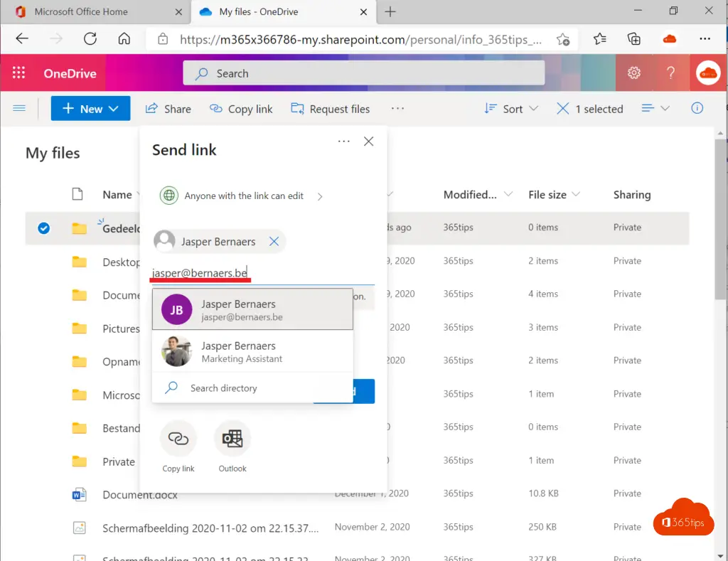Open the view options layout dropdown

coord(655,109)
